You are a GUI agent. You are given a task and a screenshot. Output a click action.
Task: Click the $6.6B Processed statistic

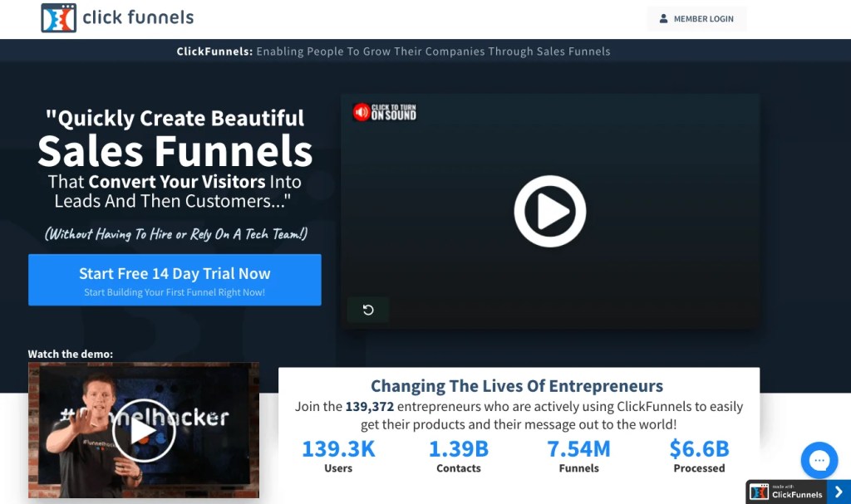click(699, 457)
